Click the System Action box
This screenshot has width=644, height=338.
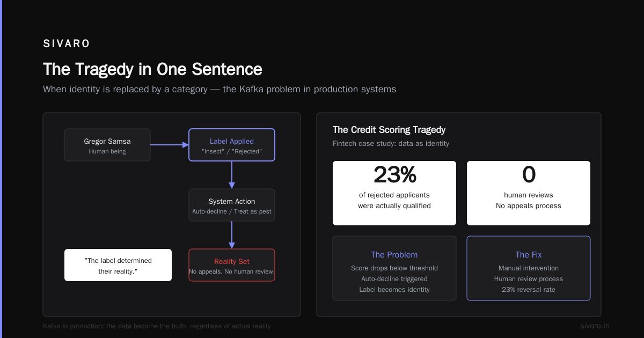(x=232, y=205)
